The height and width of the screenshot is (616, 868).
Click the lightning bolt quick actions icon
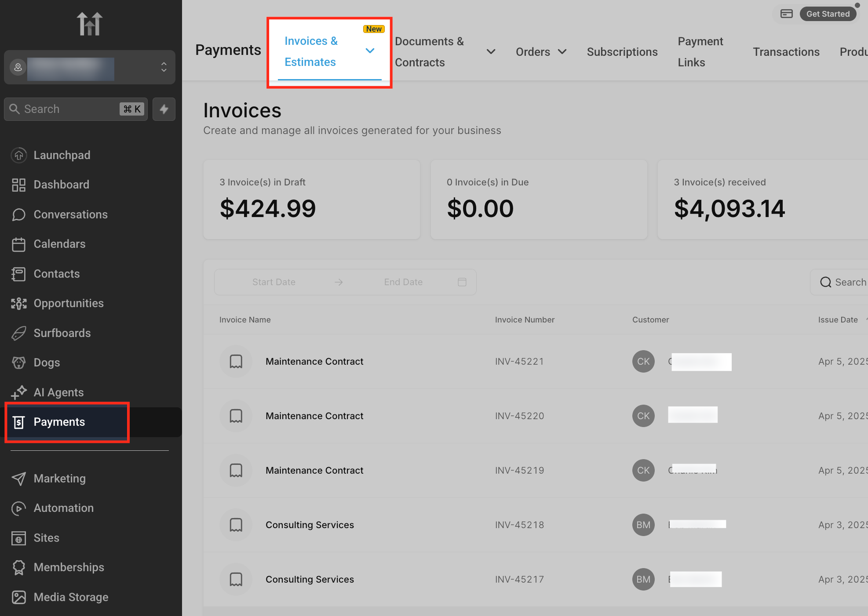click(x=164, y=109)
